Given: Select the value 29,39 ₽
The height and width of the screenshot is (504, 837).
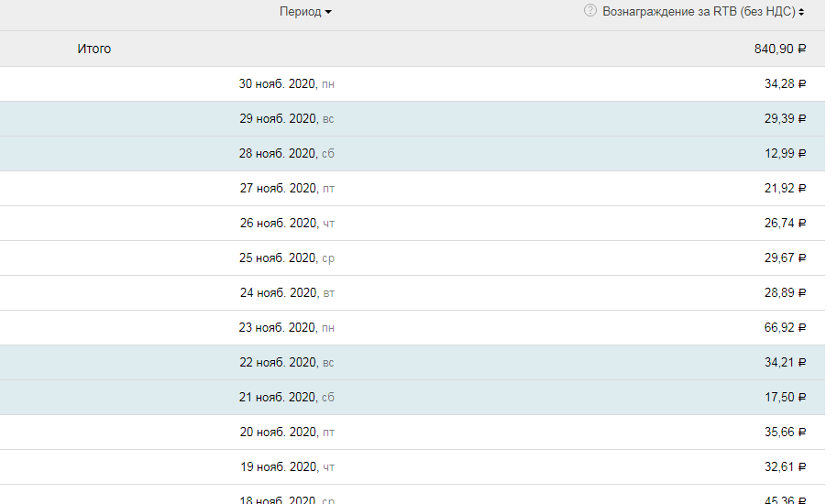Looking at the screenshot, I should point(785,118).
